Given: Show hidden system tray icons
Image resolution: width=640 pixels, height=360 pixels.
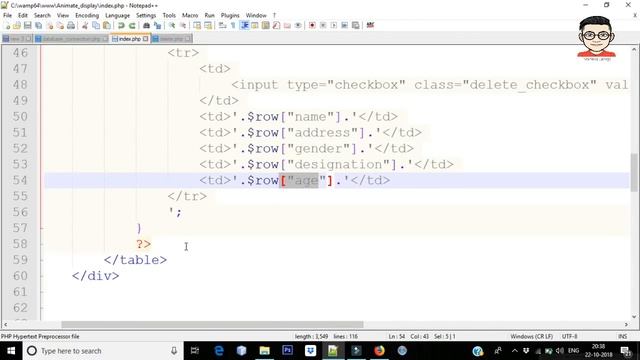Looking at the screenshot, I should 514,351.
